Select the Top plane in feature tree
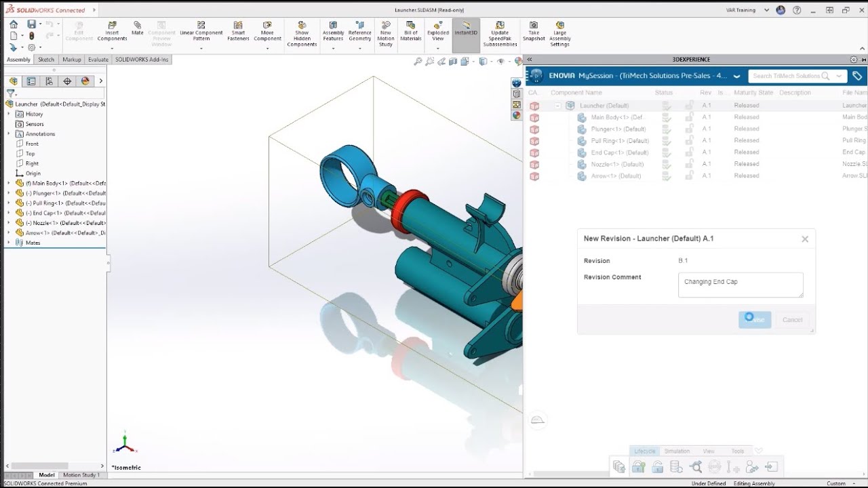This screenshot has width=868, height=488. point(30,154)
